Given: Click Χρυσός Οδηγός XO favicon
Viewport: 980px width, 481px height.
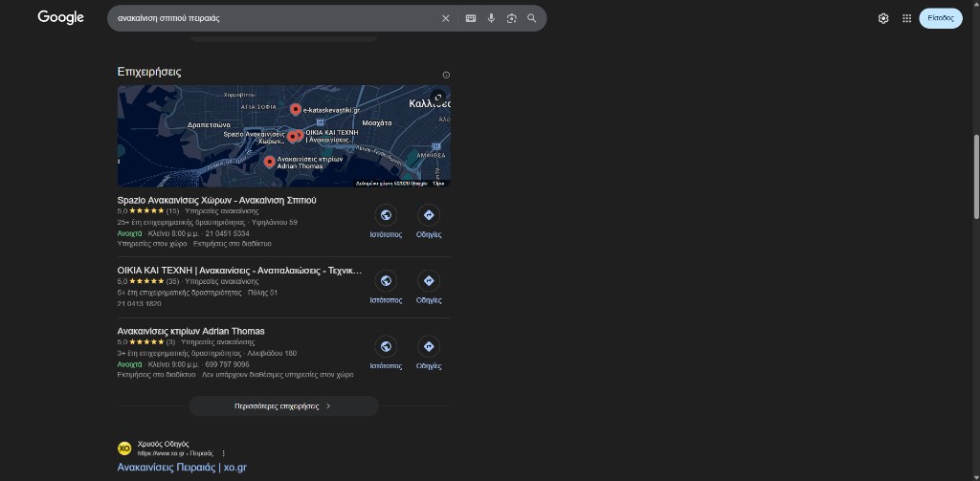Looking at the screenshot, I should coord(124,448).
